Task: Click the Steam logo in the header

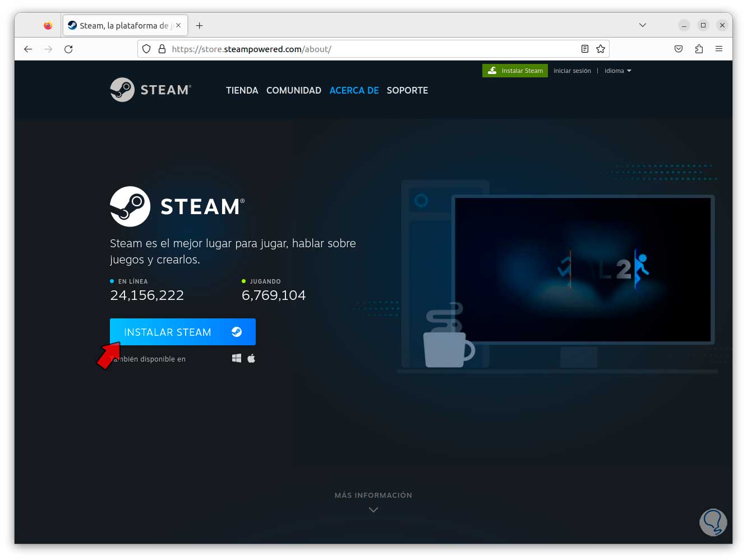Action: point(150,90)
